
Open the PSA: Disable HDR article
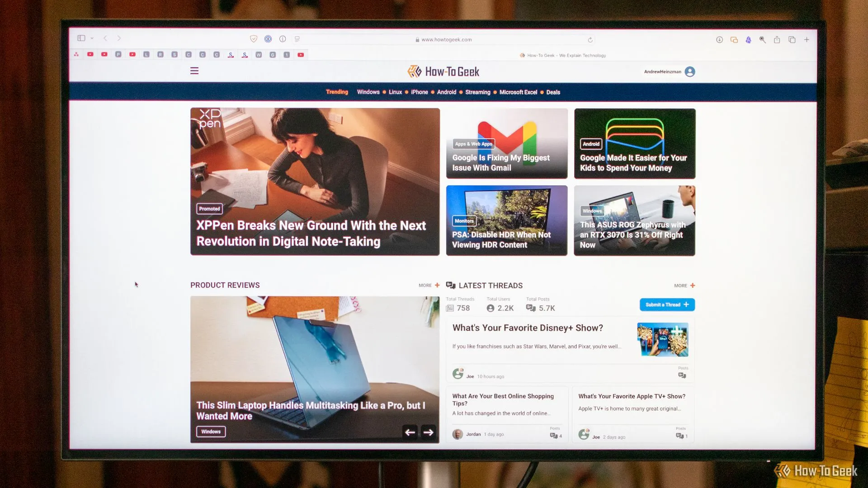point(501,240)
